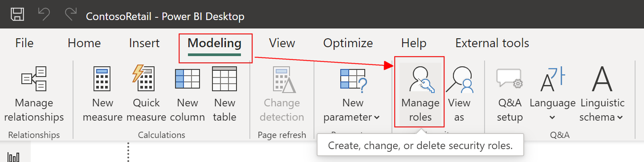Open Manage roles security dialog
The width and height of the screenshot is (644, 162).
tap(420, 94)
